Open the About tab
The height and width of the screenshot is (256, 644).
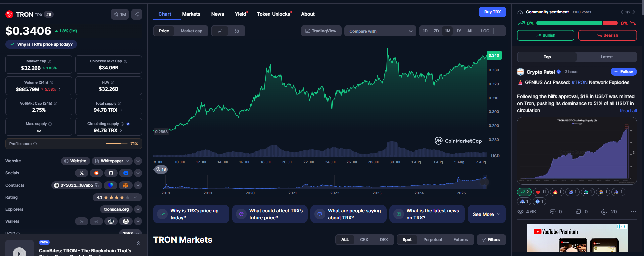click(308, 14)
